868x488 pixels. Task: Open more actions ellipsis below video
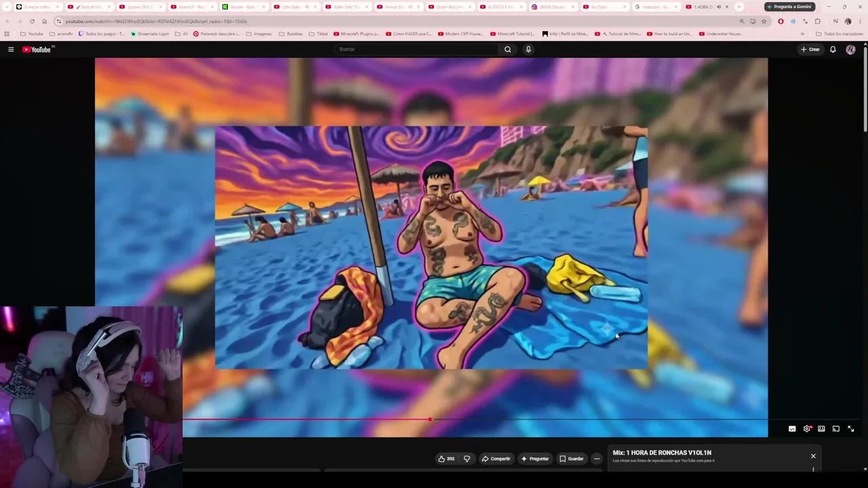[x=597, y=459]
